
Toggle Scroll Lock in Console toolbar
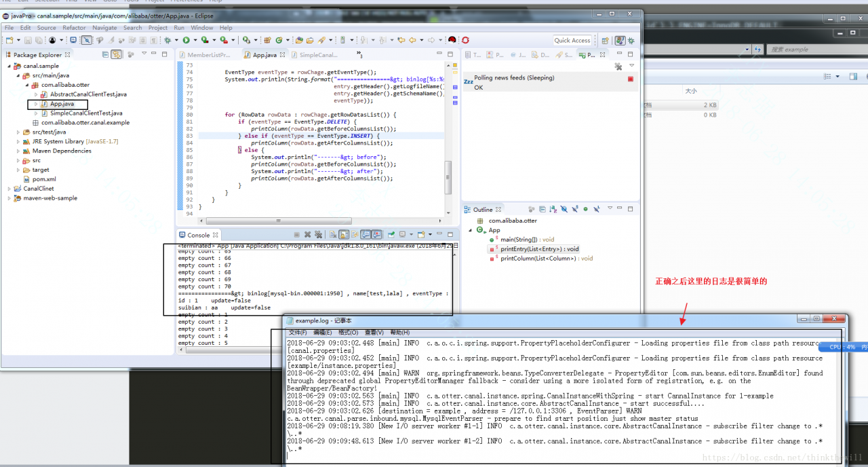343,235
